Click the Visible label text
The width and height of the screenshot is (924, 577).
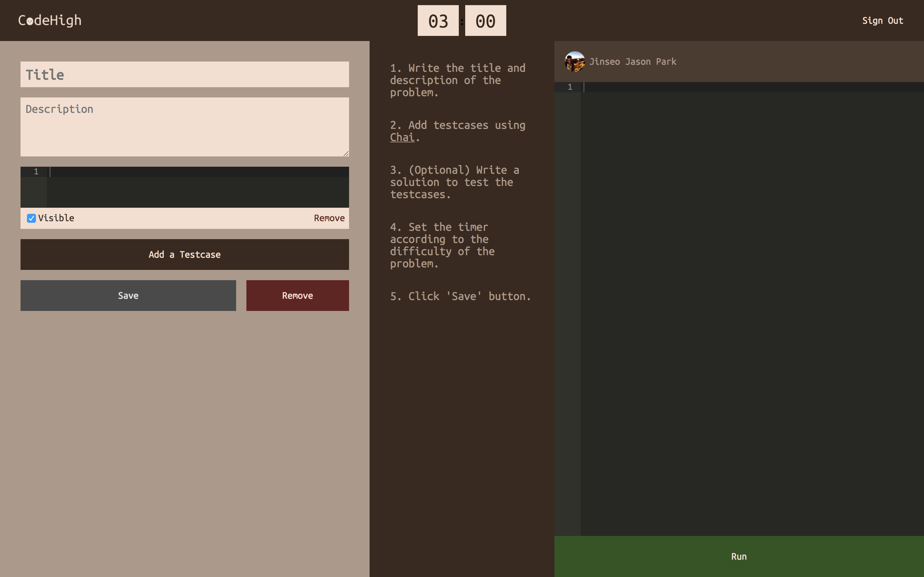[56, 218]
